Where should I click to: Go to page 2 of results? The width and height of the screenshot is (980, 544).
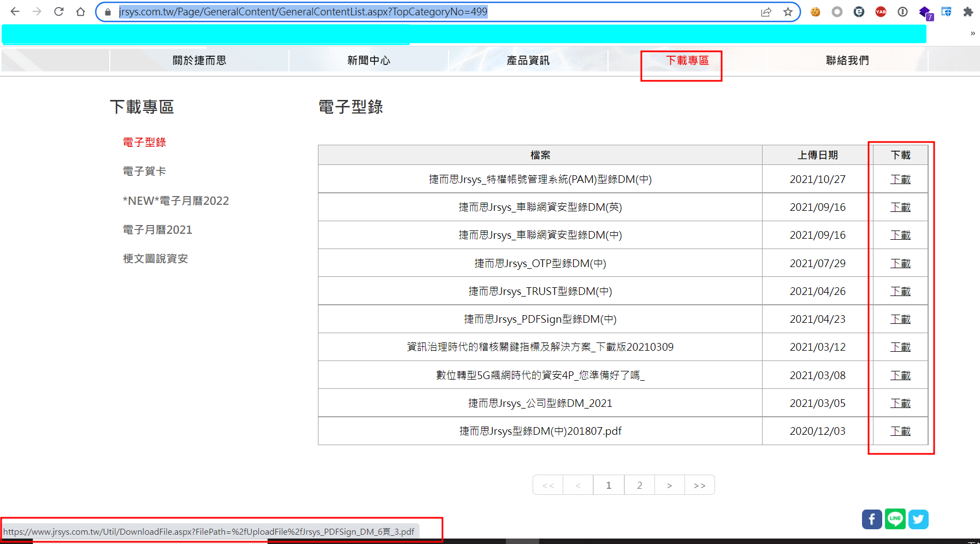[x=639, y=485]
